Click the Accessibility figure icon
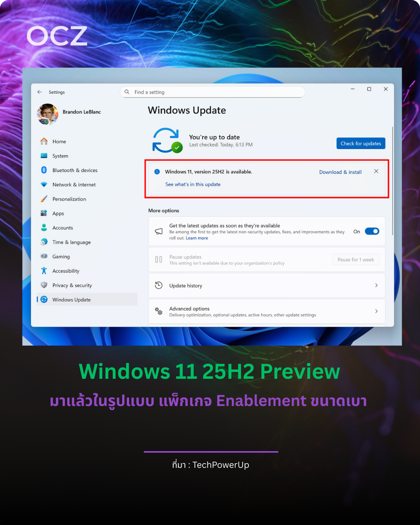 point(44,271)
